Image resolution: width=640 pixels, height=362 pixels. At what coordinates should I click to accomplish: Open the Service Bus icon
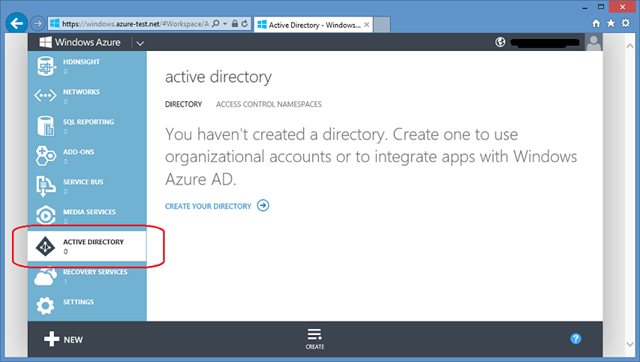[x=45, y=186]
